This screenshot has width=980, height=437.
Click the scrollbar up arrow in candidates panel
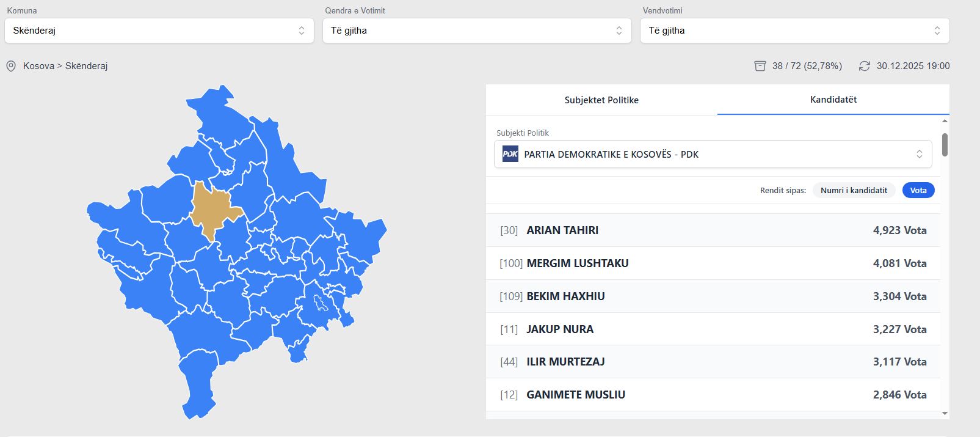pos(945,121)
